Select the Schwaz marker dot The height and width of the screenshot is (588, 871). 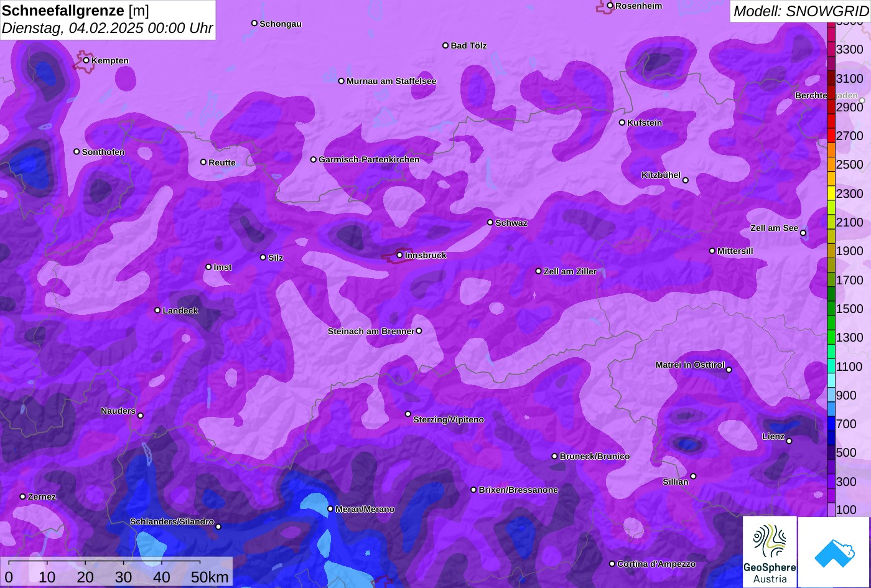(490, 223)
